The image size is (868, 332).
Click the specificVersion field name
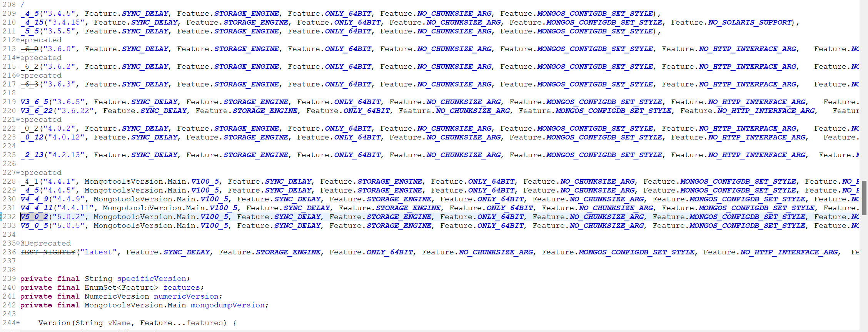coord(152,279)
